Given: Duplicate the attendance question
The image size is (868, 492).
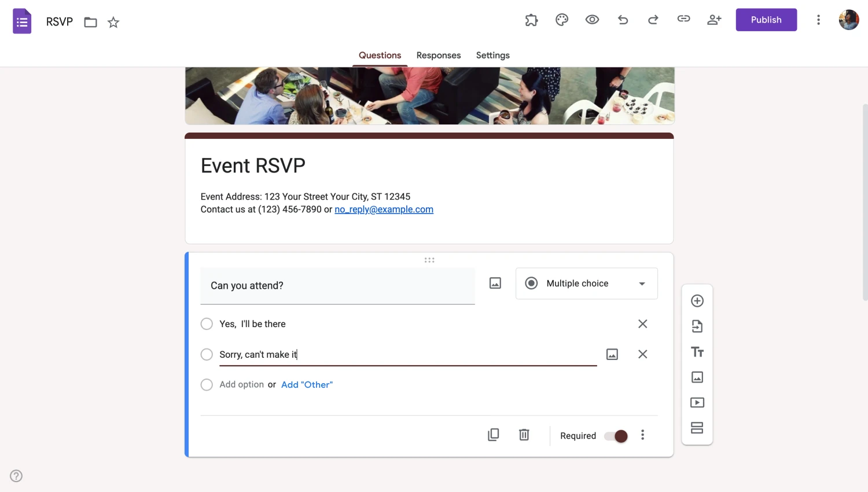Looking at the screenshot, I should coord(493,435).
